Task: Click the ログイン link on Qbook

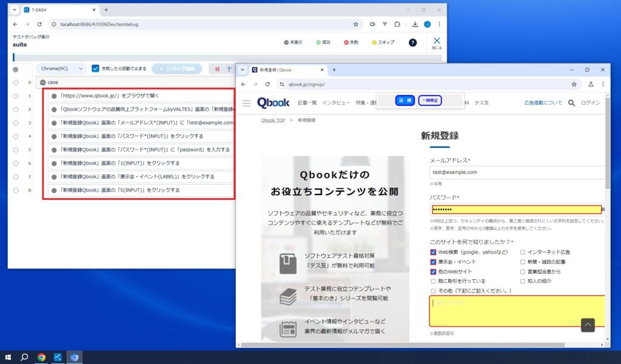Action: tap(590, 103)
